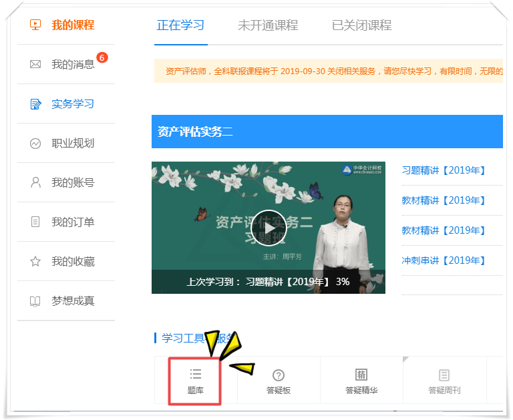Open the 冲刺串讲【2019年】 link
This screenshot has width=513, height=420.
[x=444, y=260]
